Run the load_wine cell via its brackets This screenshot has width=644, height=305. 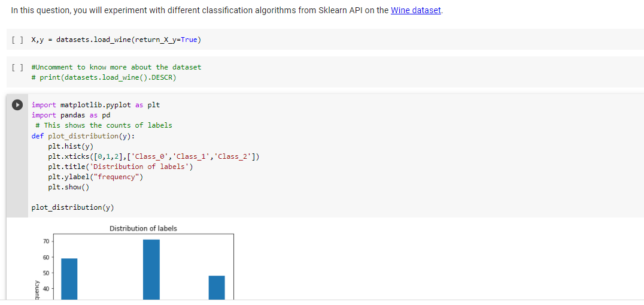(x=17, y=40)
